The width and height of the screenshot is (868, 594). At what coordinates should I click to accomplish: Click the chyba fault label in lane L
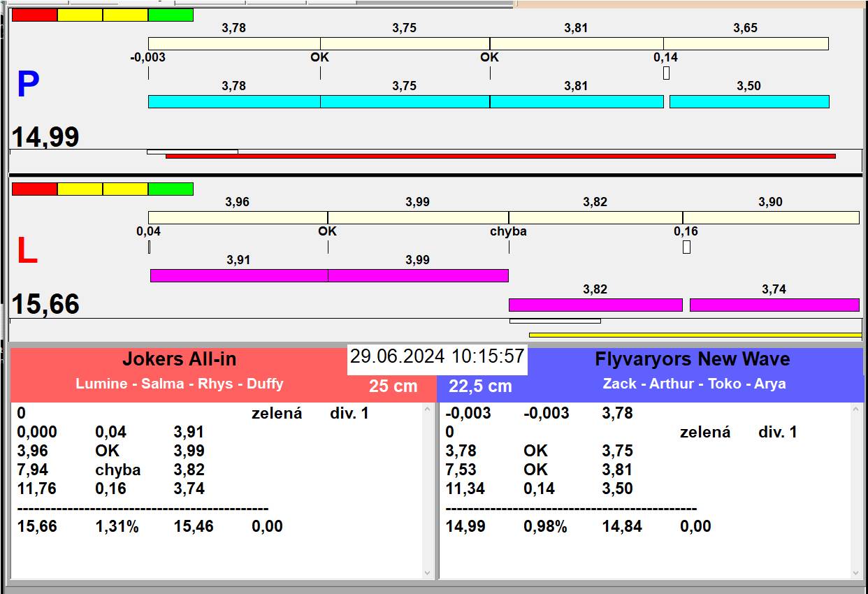click(508, 231)
